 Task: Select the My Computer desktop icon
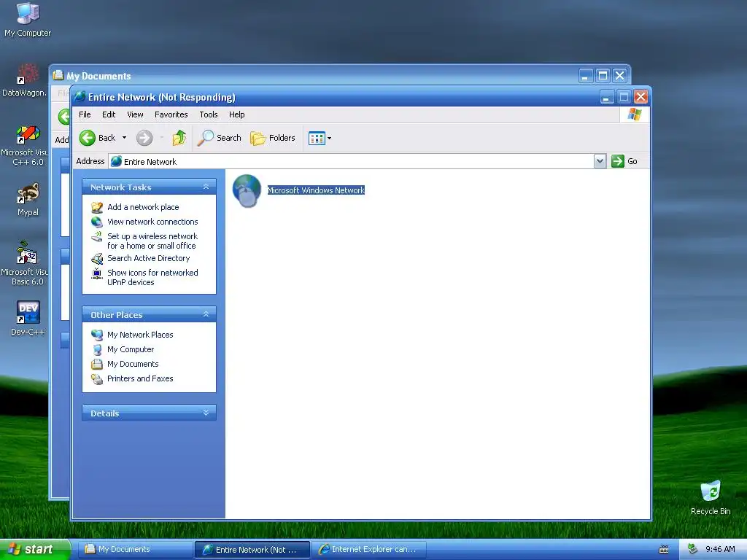pyautogui.click(x=28, y=13)
